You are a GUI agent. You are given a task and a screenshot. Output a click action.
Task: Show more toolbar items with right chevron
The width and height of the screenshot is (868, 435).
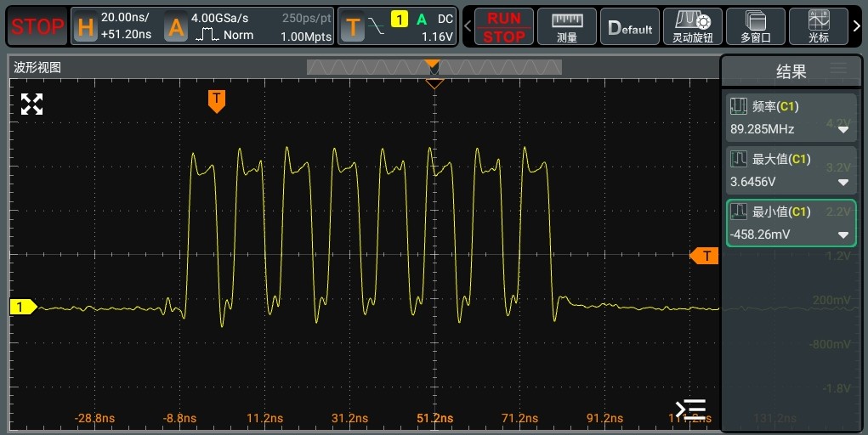856,26
